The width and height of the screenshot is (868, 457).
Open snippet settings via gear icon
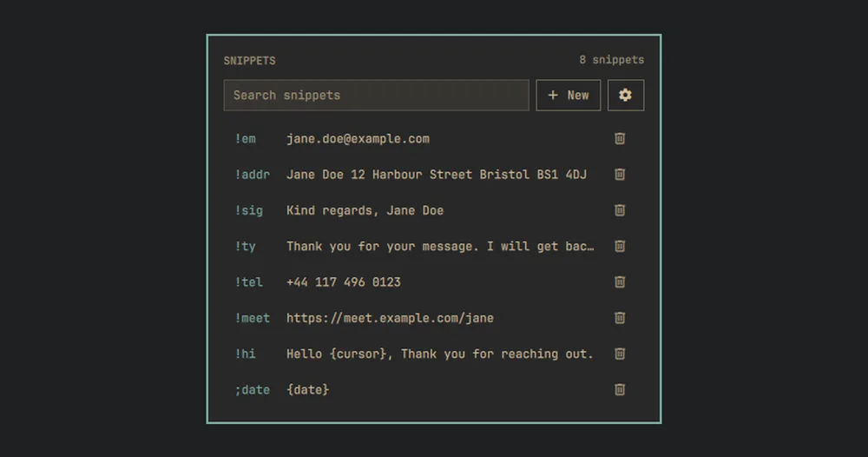pos(626,96)
